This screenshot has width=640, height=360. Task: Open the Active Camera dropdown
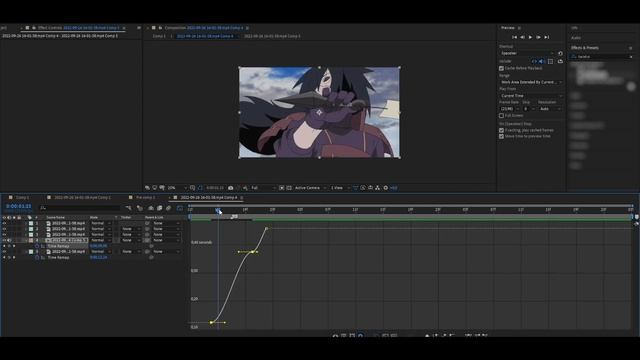click(x=310, y=188)
